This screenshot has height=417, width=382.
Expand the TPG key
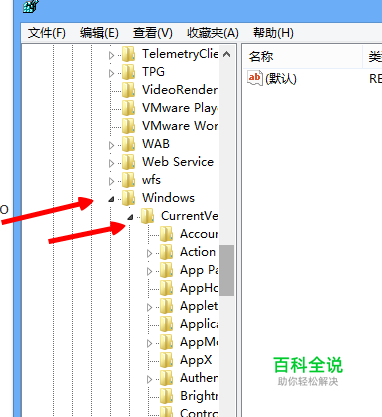(112, 73)
